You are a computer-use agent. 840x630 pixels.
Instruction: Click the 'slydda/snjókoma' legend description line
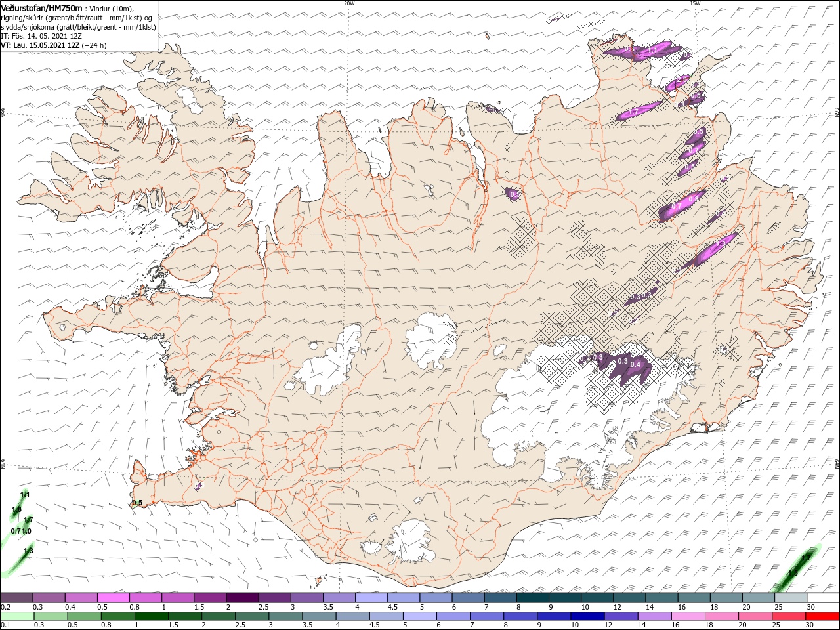78,27
